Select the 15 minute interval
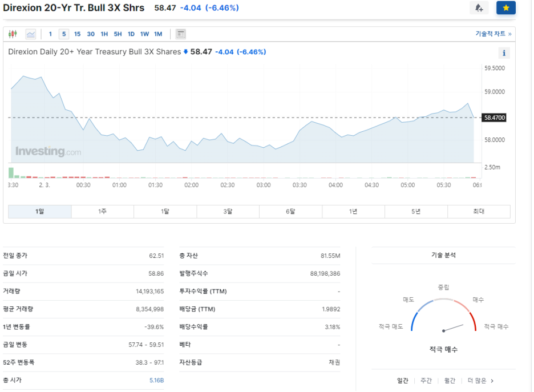 78,34
